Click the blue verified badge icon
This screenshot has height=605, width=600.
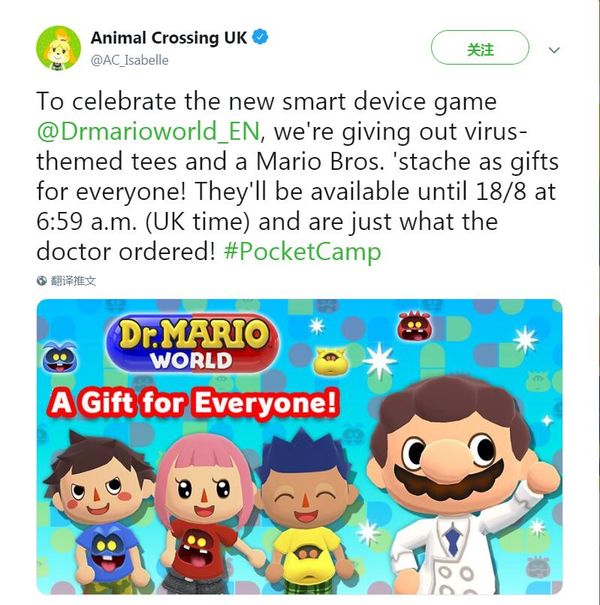[260, 37]
